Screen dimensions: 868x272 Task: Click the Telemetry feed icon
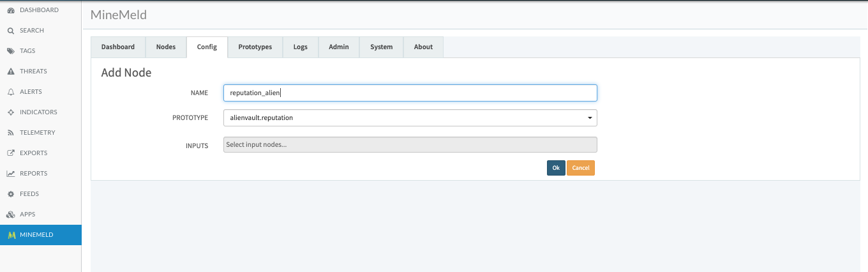point(11,133)
